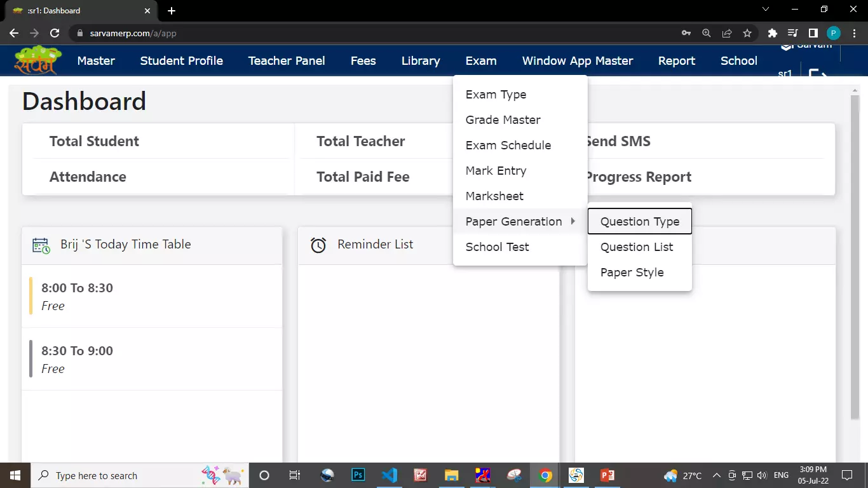Click the page's vertical scrollbar
The image size is (868, 488).
tap(855, 254)
